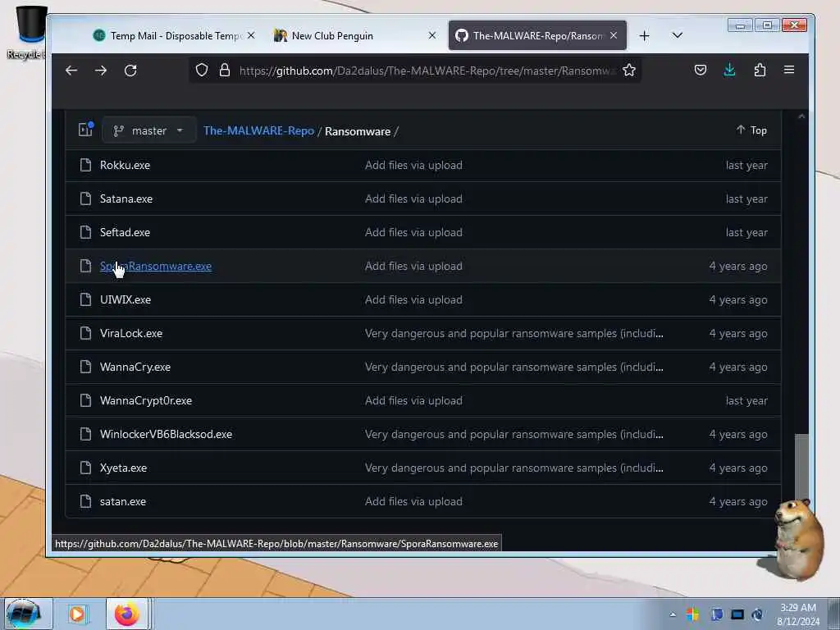Open the lowercase satan.exe file link
840x630 pixels.
pyautogui.click(x=123, y=502)
